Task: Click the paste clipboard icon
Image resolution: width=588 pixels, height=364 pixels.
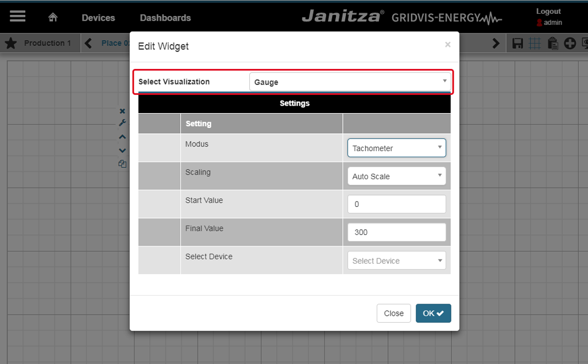Action: tap(552, 43)
